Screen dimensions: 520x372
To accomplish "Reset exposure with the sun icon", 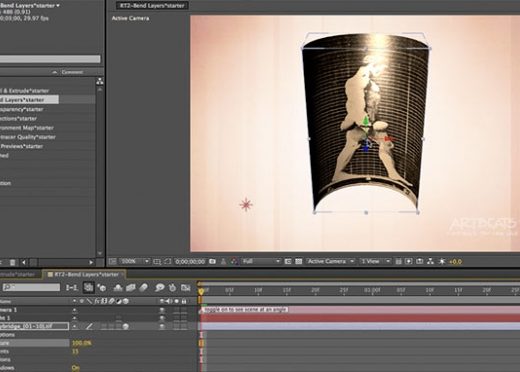I will pos(442,262).
